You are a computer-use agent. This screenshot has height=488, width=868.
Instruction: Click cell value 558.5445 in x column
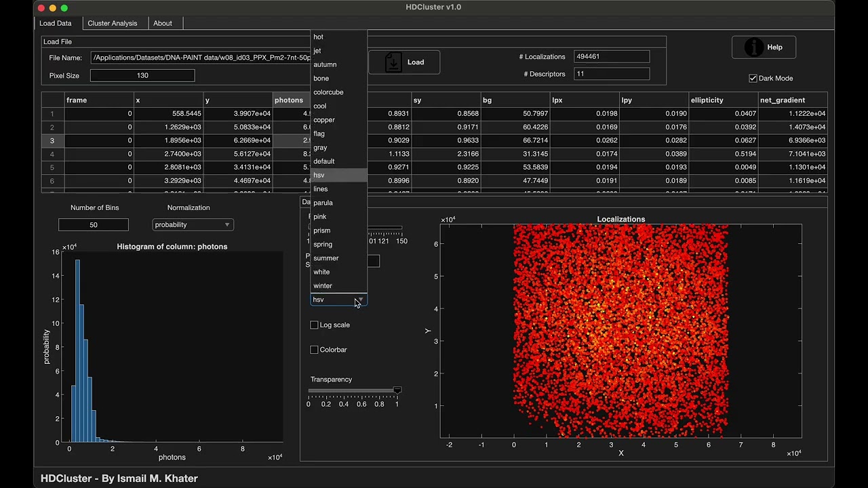point(168,114)
